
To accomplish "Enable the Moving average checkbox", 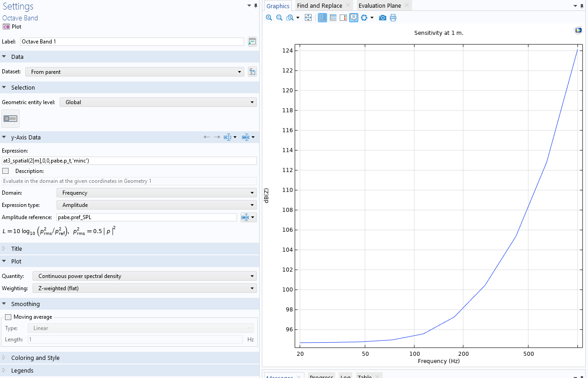I will click(x=8, y=317).
